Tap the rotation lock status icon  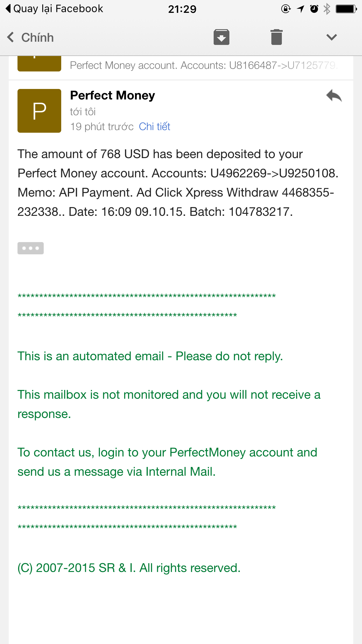coord(286,9)
